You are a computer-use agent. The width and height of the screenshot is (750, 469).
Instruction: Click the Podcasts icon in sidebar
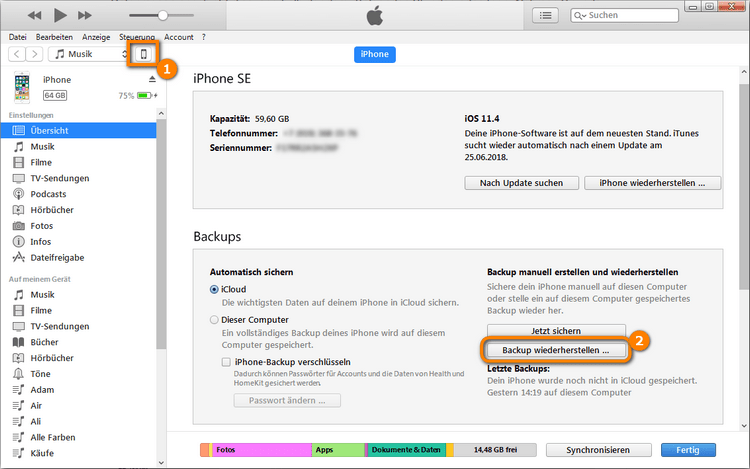point(18,194)
